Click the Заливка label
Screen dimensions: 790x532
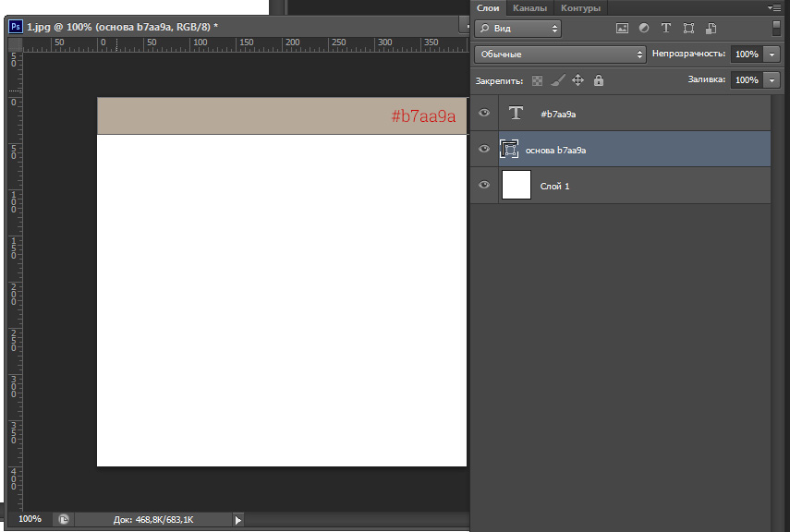pos(707,79)
